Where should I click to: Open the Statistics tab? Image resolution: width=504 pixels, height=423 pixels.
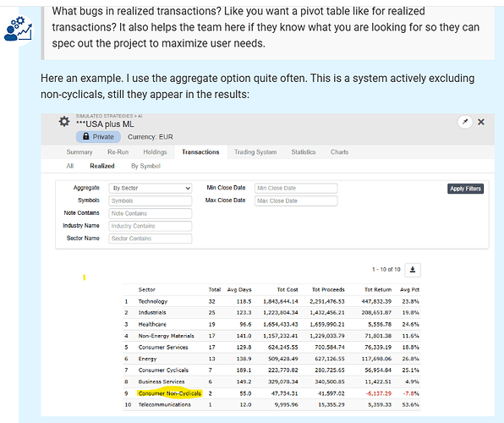(304, 152)
